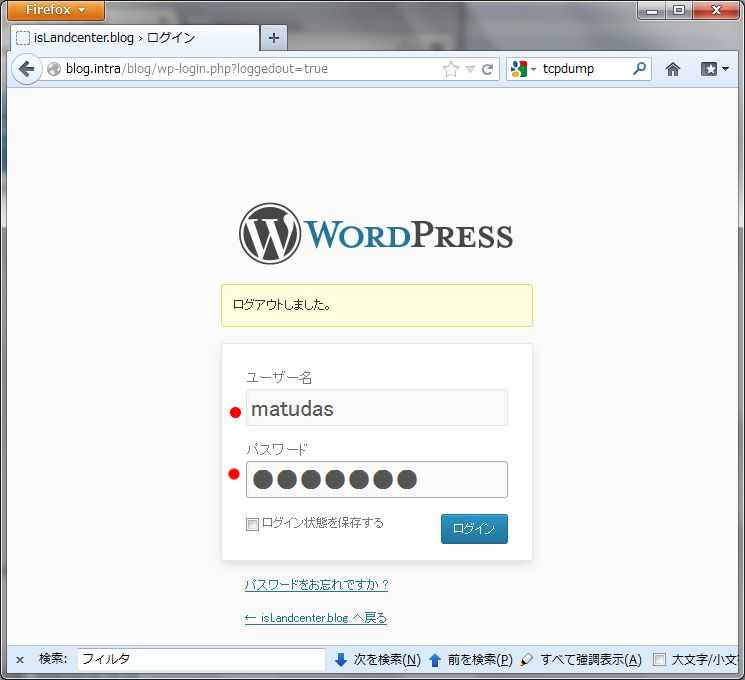Image resolution: width=745 pixels, height=680 pixels.
Task: Open the Google search engine selector
Action: coord(523,69)
